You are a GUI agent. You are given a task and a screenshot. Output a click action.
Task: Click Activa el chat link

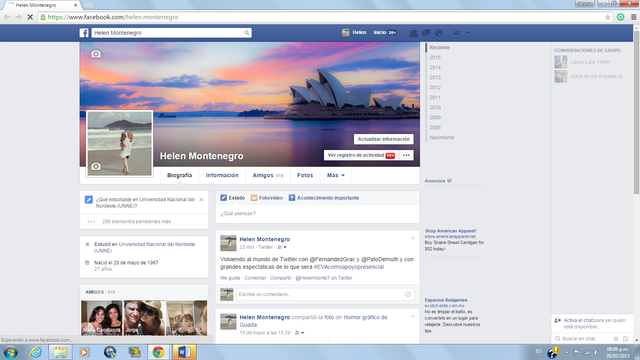point(578,320)
